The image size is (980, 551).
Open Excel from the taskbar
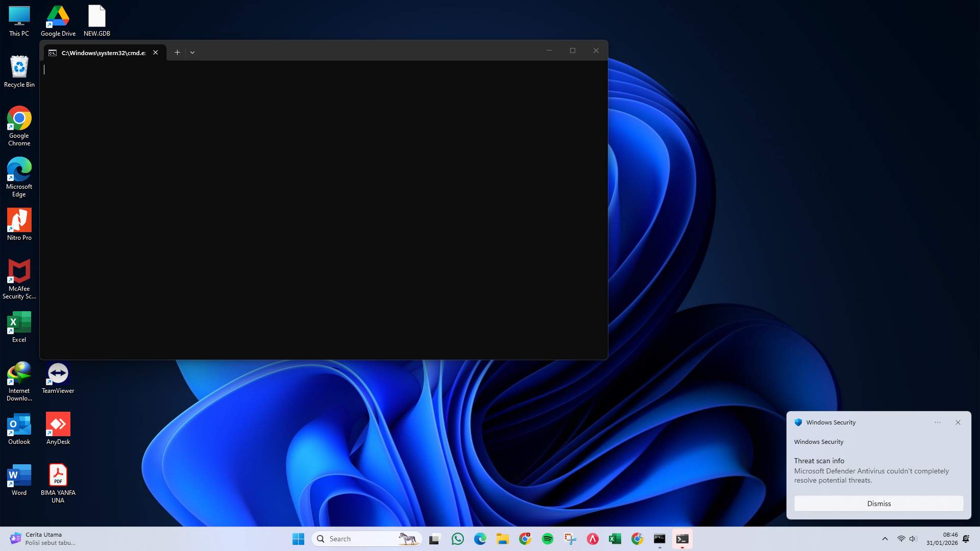pyautogui.click(x=615, y=538)
